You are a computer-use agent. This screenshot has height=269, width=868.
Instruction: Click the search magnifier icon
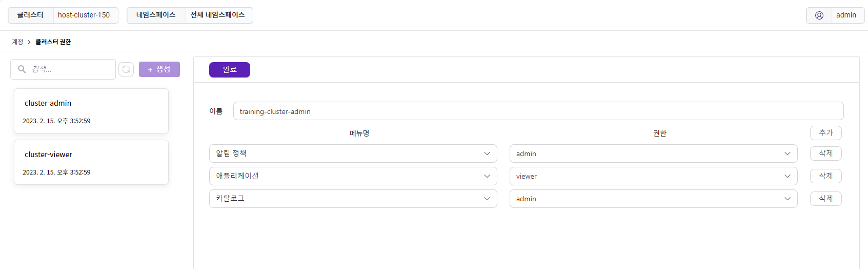coord(22,69)
